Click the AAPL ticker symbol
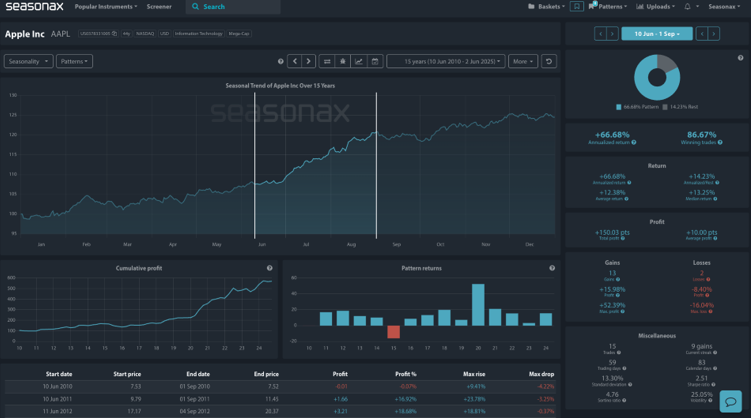The image size is (751, 418). 60,34
